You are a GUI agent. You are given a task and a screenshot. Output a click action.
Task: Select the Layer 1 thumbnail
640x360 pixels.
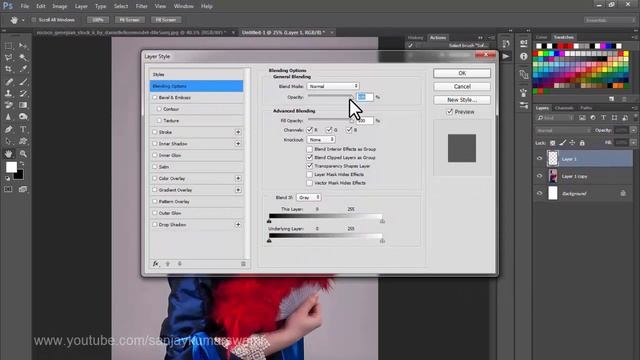[553, 159]
